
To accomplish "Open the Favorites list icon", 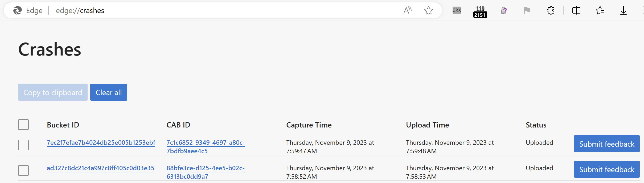I will pos(600,10).
